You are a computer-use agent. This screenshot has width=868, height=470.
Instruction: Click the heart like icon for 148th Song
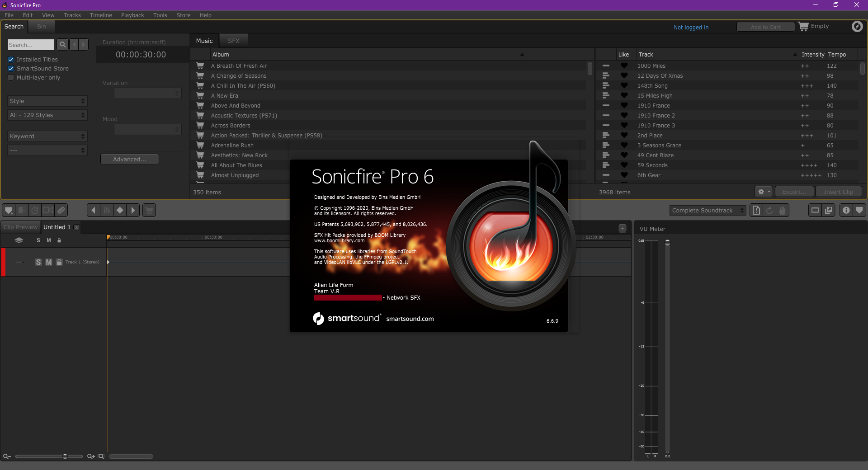(624, 85)
